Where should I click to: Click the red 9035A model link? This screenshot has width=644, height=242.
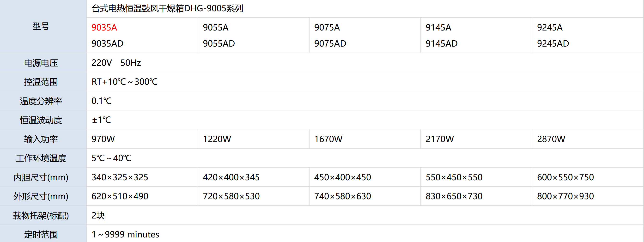[104, 27]
